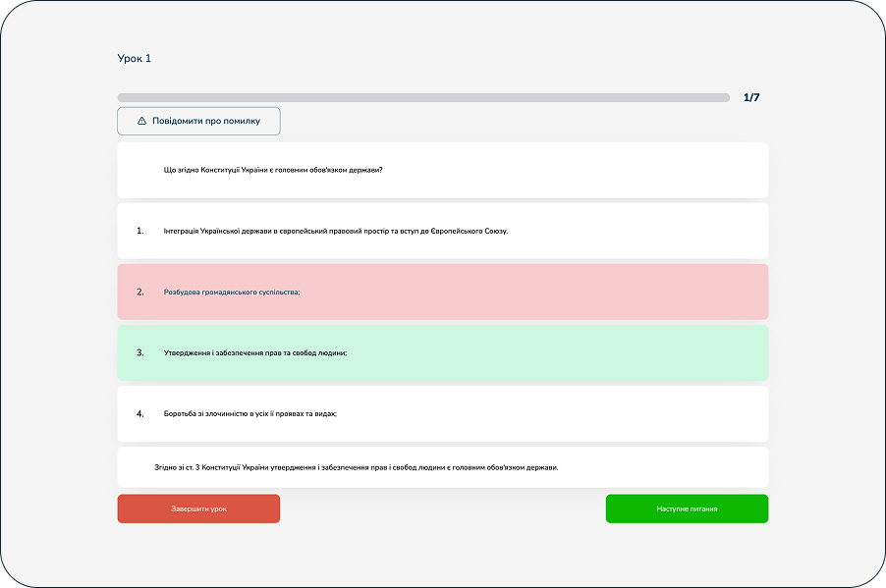Click the "Завершити урок" red button
Screen dimensions: 886x588
tap(198, 509)
